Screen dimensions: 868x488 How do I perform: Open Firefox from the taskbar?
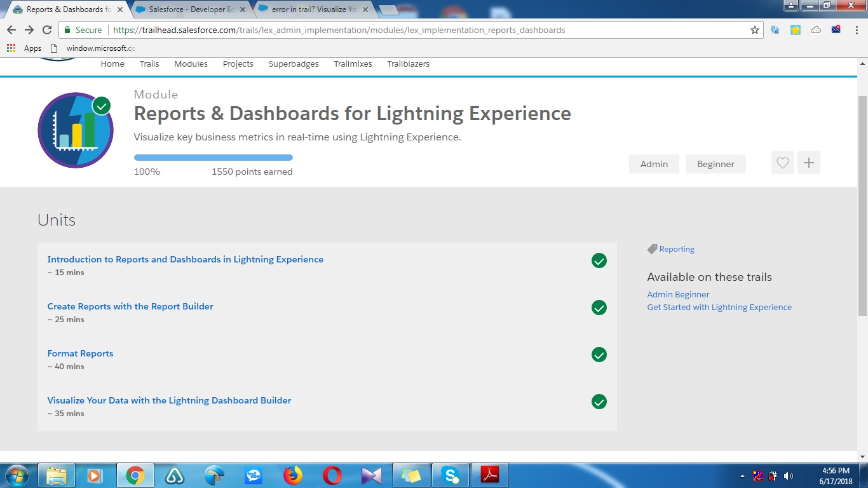(x=292, y=475)
